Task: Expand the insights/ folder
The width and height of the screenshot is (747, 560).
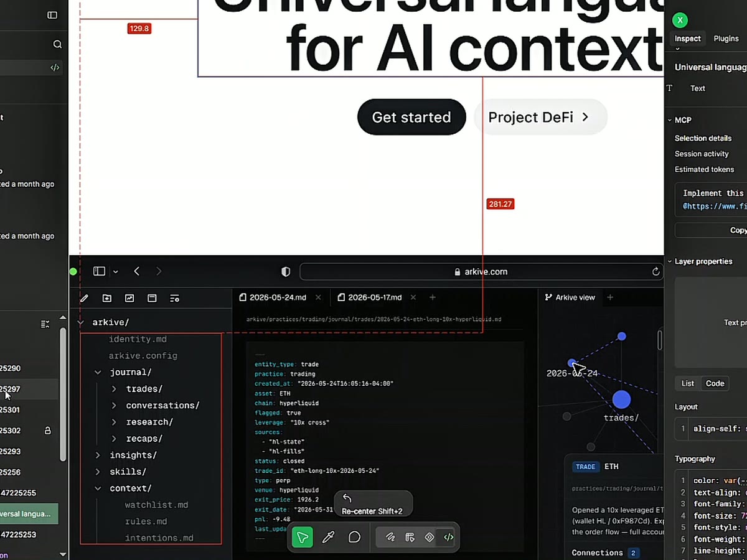Action: tap(98, 455)
